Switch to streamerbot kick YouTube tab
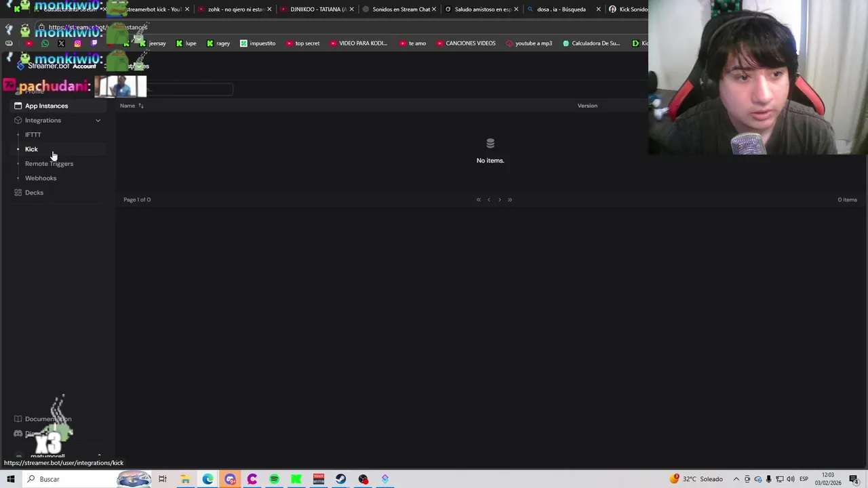Image resolution: width=868 pixels, height=488 pixels. tap(153, 9)
